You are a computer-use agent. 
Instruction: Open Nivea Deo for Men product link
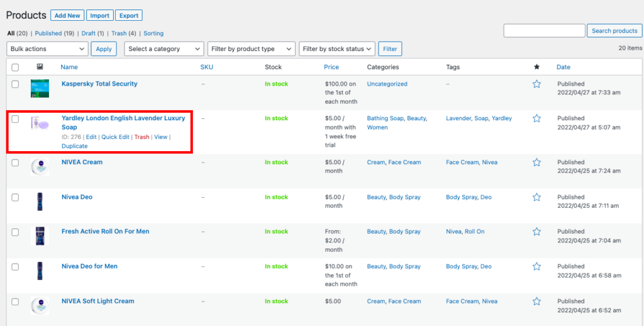[x=89, y=266]
